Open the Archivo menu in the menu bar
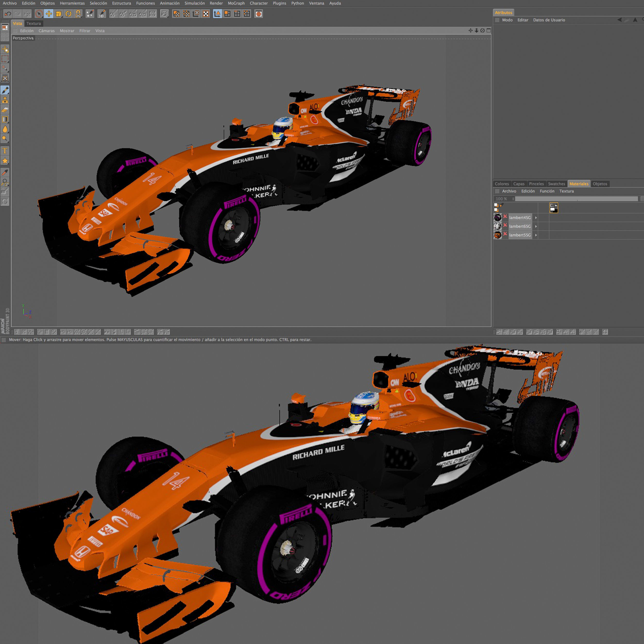Image resolution: width=644 pixels, height=644 pixels. pyautogui.click(x=10, y=3)
